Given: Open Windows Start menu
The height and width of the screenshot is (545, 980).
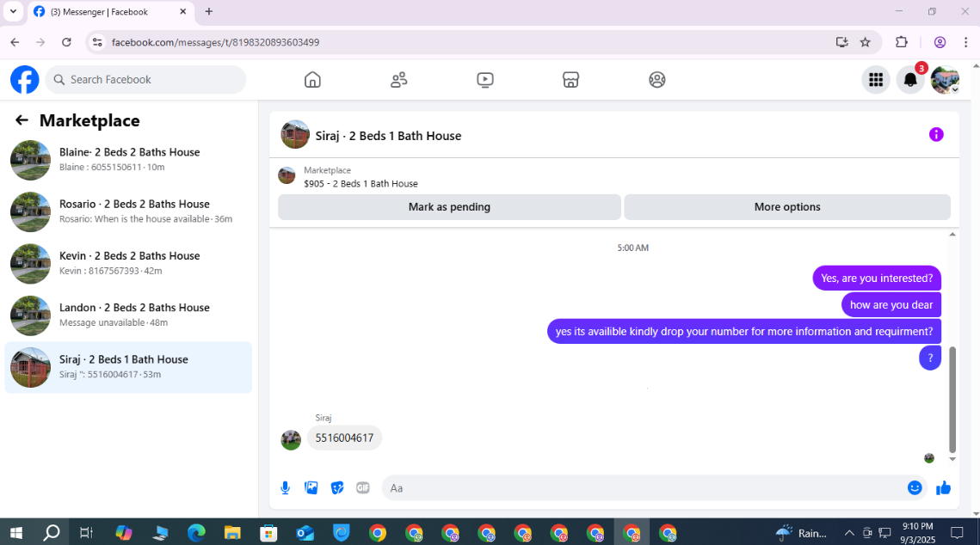Looking at the screenshot, I should [x=16, y=532].
